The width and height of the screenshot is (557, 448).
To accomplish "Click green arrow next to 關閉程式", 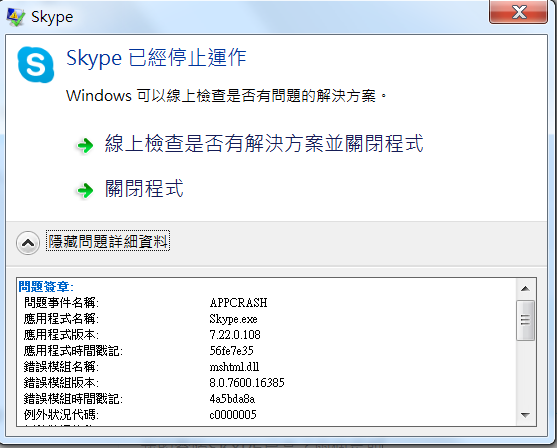I will point(85,190).
